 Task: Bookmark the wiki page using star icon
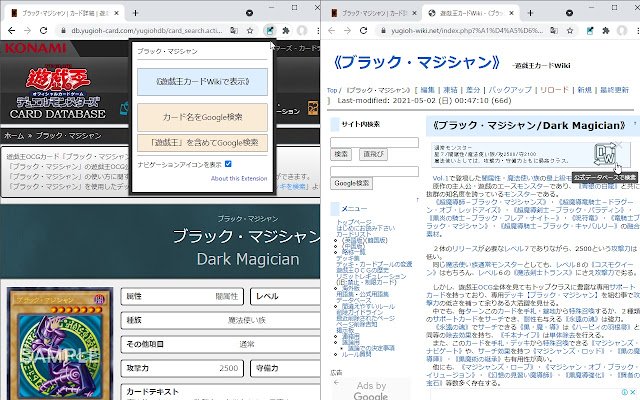[x=570, y=31]
